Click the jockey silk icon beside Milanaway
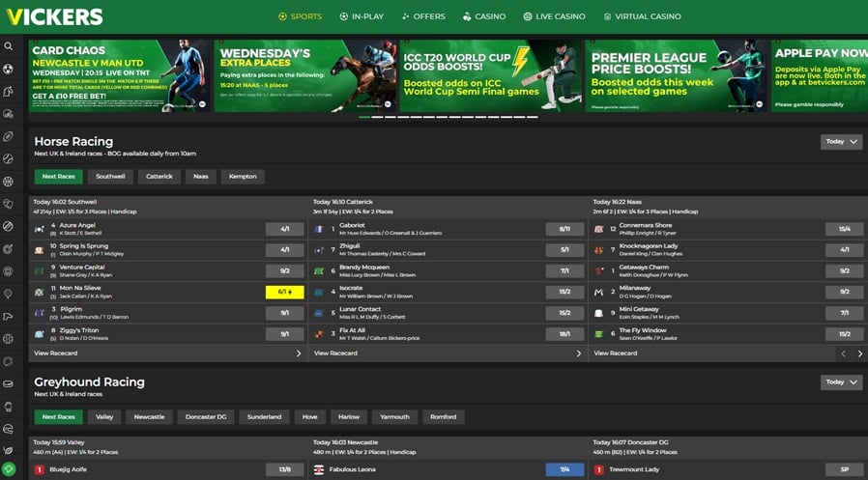 598,292
